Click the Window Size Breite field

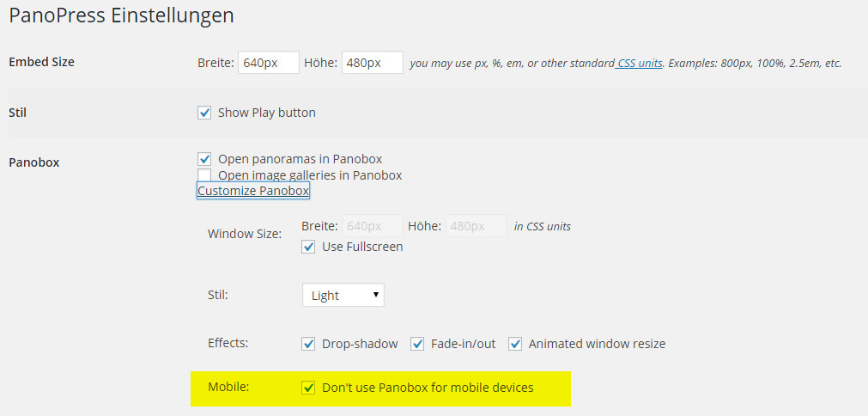point(372,227)
